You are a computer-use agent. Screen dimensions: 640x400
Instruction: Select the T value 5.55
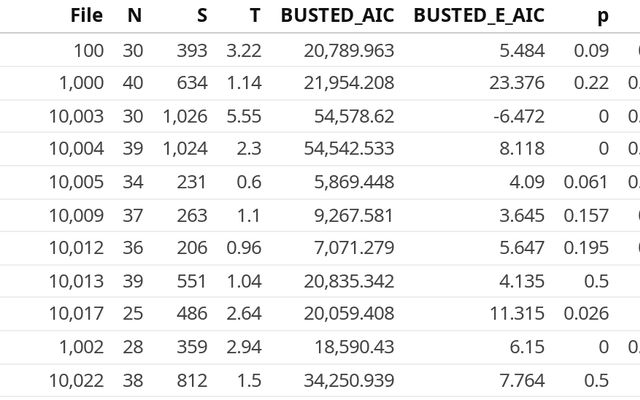244,116
